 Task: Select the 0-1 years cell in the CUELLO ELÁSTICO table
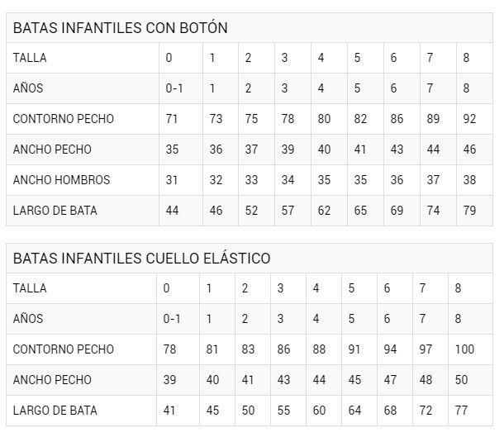(172, 319)
